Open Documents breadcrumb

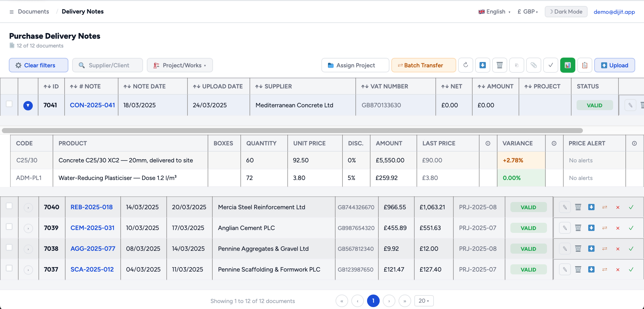(x=33, y=12)
